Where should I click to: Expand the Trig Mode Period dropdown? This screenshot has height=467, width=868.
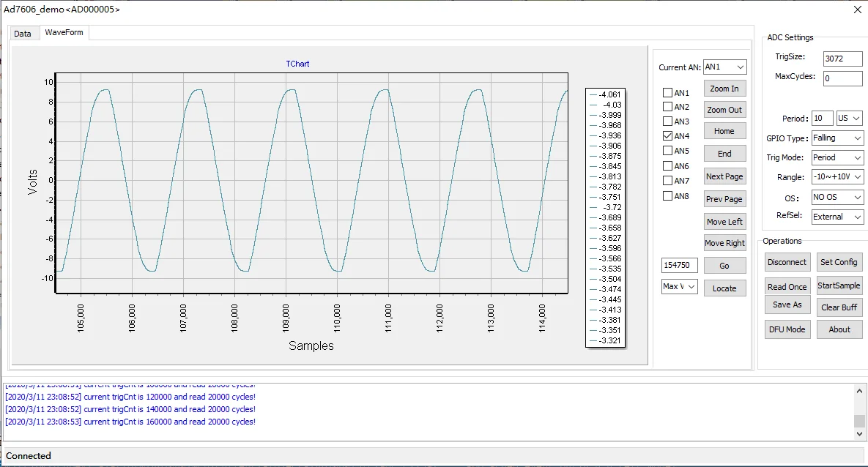coord(837,157)
